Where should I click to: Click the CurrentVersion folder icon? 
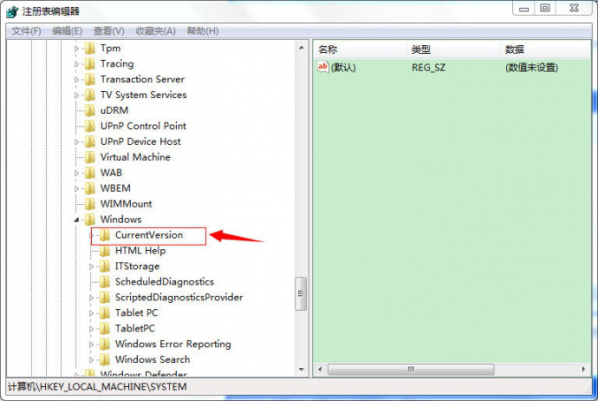(x=105, y=235)
